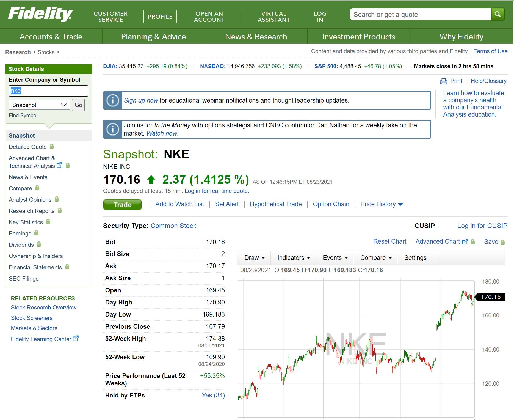This screenshot has height=420, width=514.
Task: Click external-link icon beside Technical Analysis
Action: (59, 165)
